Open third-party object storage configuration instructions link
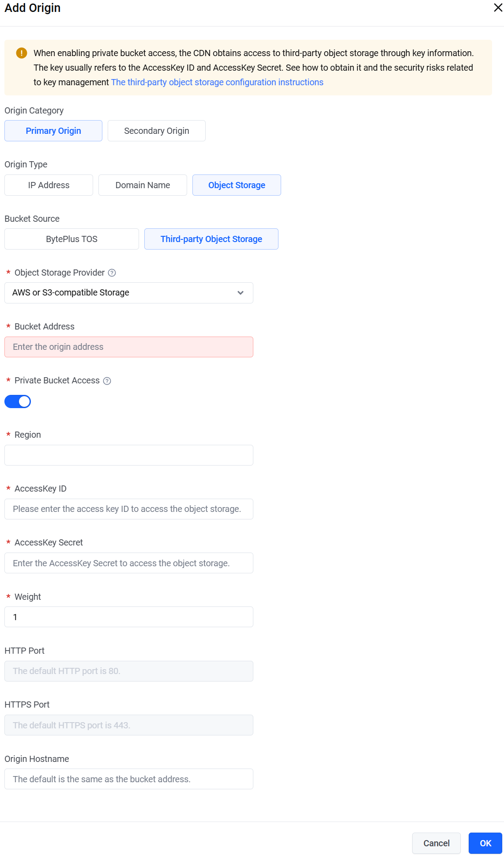This screenshot has height=856, width=504. [x=217, y=82]
